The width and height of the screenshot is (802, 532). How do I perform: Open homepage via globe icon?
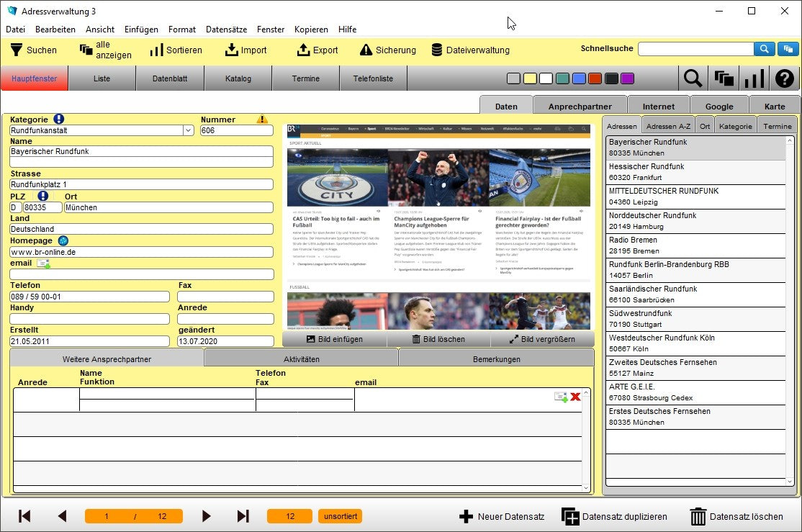click(63, 240)
